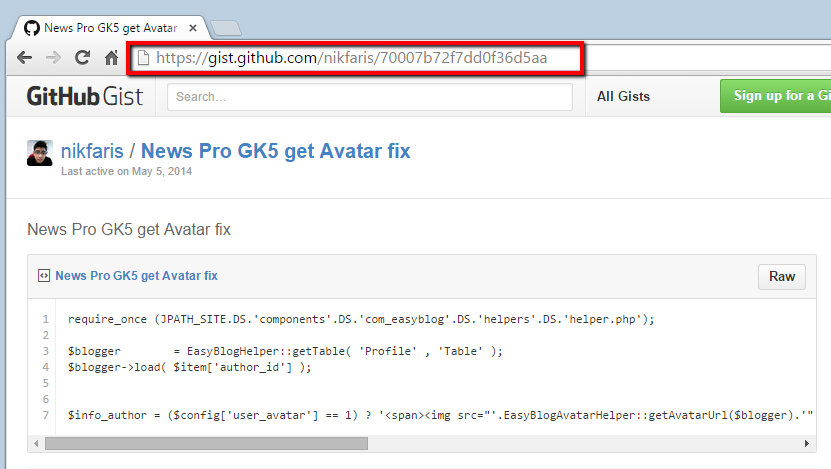Click the browser Forward arrow
The width and height of the screenshot is (831, 469).
coord(54,57)
